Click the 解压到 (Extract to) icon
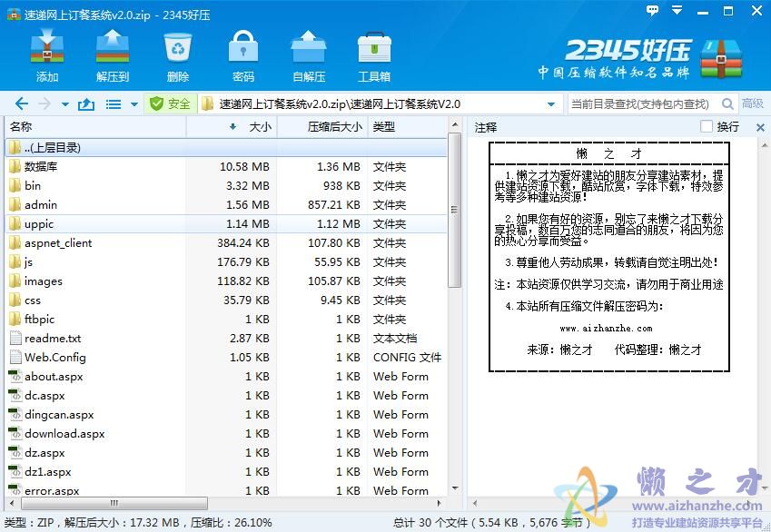 pyautogui.click(x=112, y=45)
